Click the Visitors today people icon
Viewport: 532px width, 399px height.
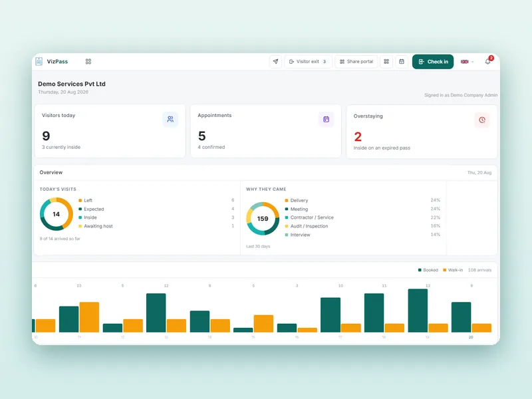(170, 119)
